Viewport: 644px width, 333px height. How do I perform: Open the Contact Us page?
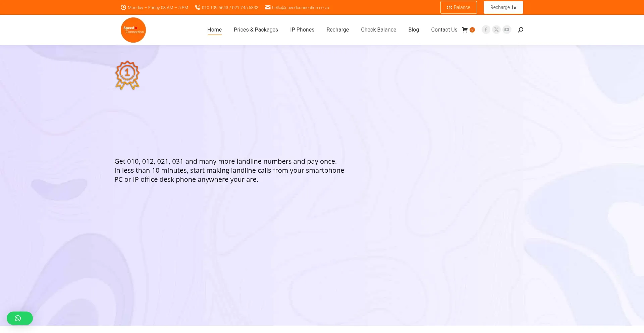point(444,30)
